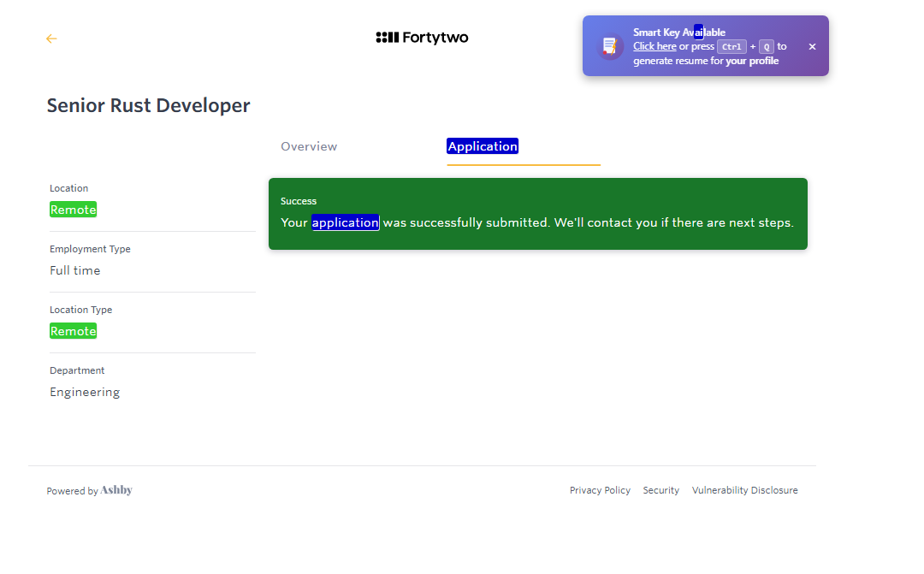Click the Fortytwo logo
The width and height of the screenshot is (924, 574).
coord(422,38)
